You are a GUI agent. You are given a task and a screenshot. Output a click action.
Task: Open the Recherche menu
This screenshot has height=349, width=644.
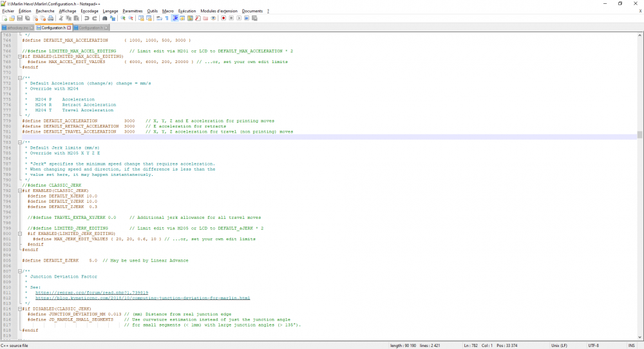(x=45, y=11)
